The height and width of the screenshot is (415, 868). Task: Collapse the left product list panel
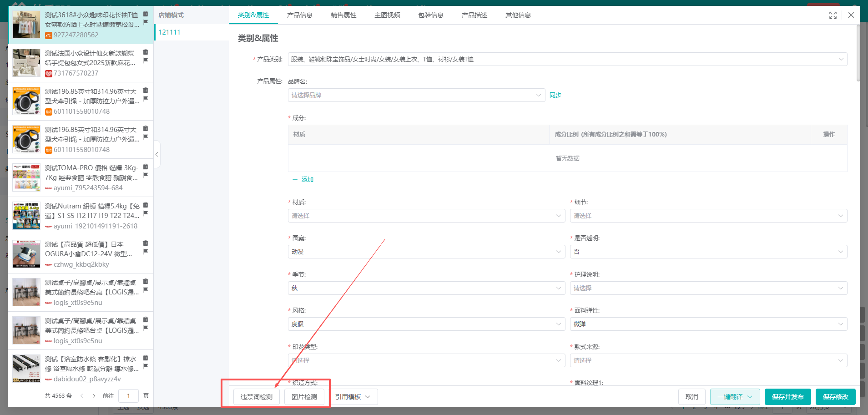(156, 154)
